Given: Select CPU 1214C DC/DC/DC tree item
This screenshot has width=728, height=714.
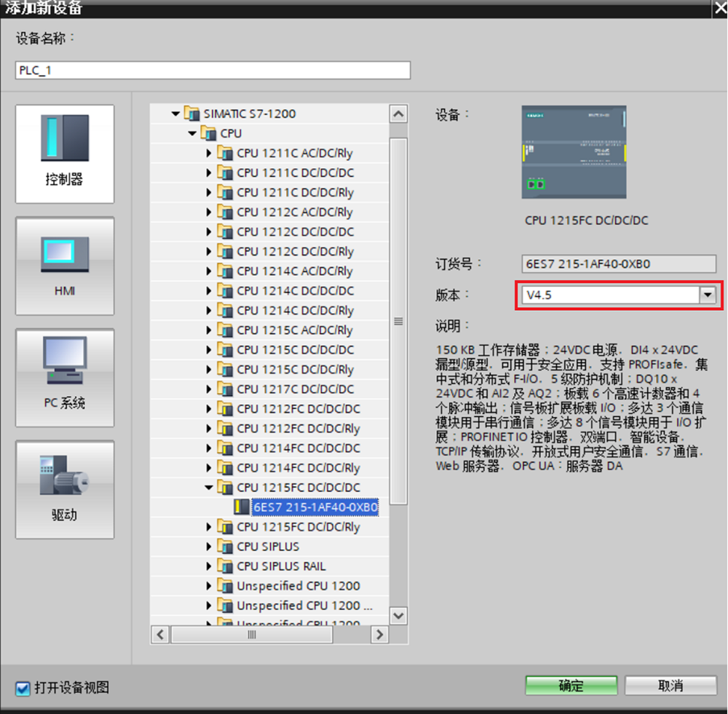Looking at the screenshot, I should pos(295,290).
